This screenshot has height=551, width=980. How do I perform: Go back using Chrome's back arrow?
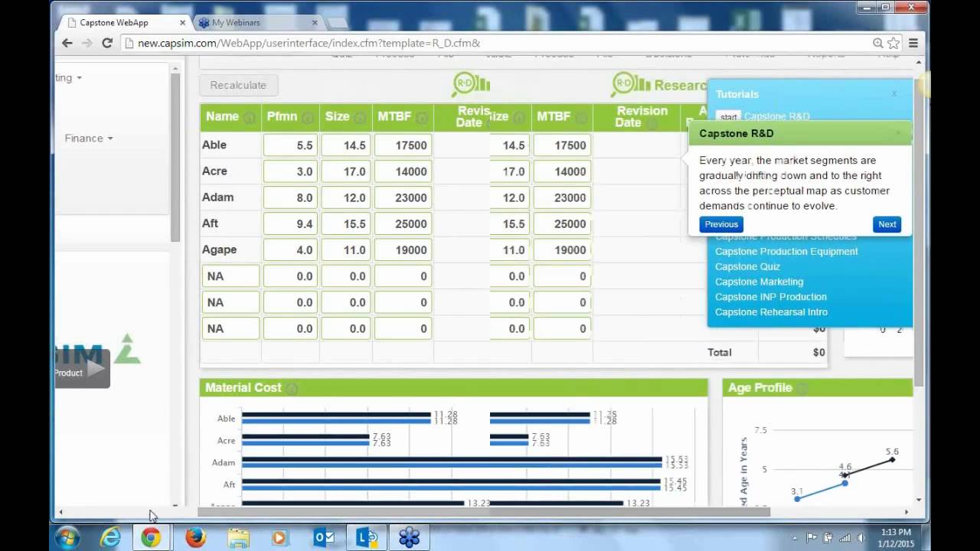pos(67,43)
